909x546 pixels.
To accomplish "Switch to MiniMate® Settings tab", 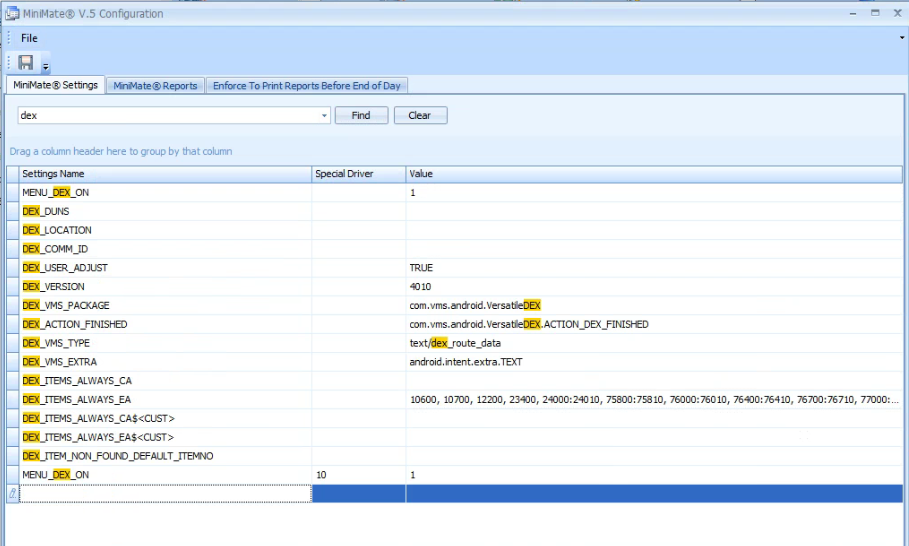I will [x=55, y=85].
